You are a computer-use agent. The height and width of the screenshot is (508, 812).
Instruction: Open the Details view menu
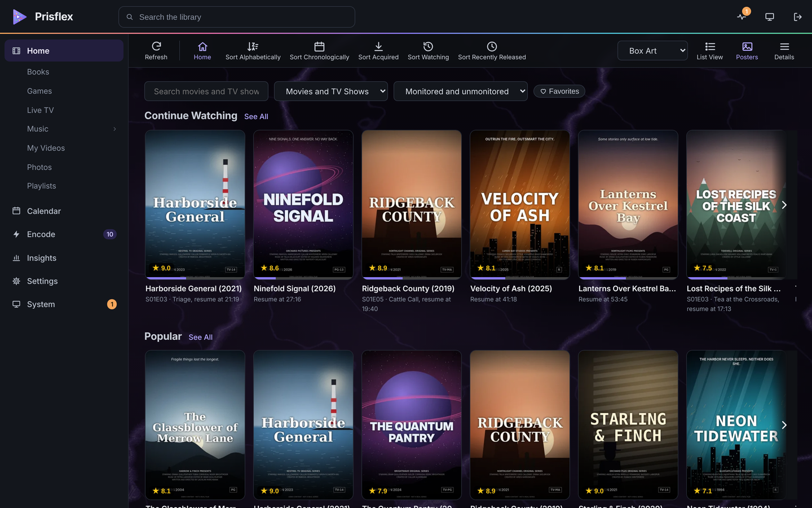click(784, 51)
